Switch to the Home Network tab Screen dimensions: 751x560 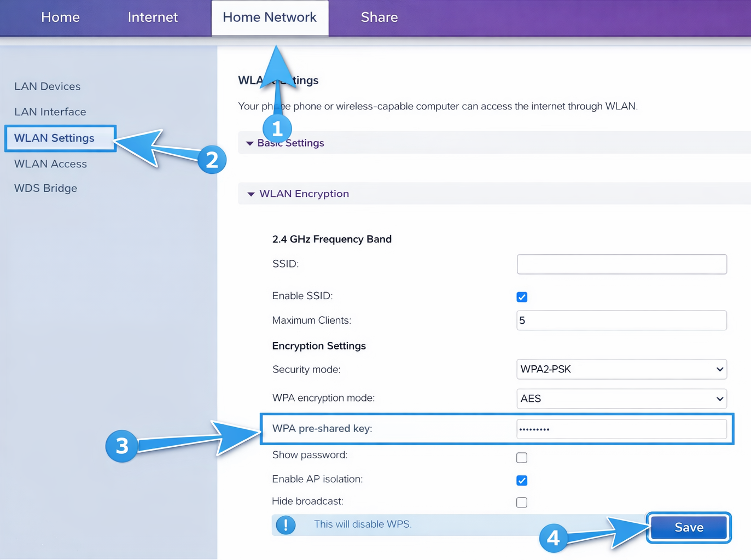(x=270, y=17)
